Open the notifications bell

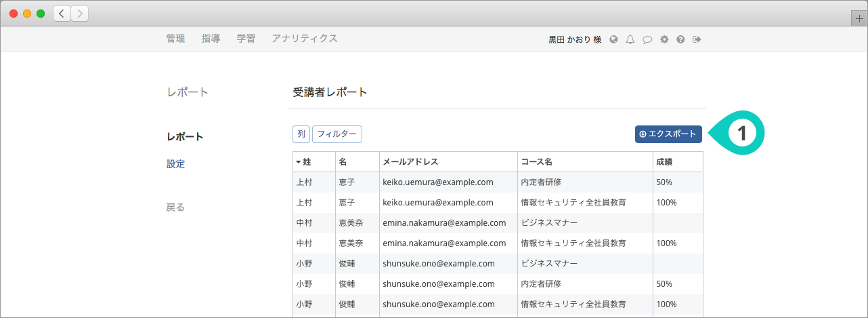[x=630, y=39]
